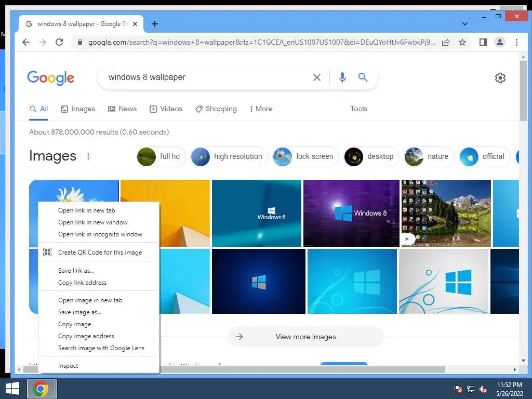Open the purple Windows 8 thumbnail

(351, 213)
